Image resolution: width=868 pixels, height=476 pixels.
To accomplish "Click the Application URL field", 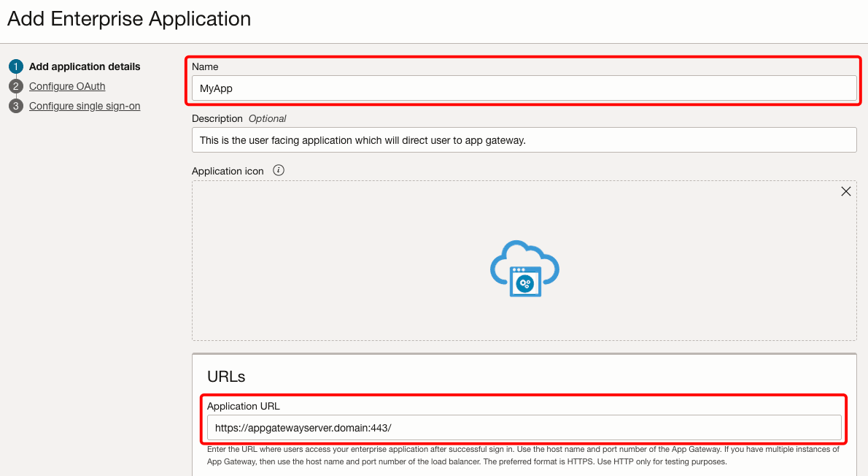I will coord(524,427).
